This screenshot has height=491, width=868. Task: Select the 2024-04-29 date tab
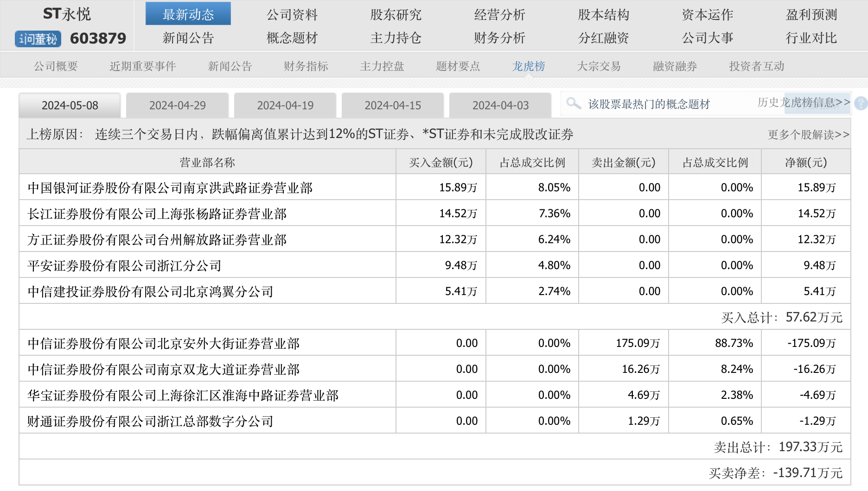177,106
